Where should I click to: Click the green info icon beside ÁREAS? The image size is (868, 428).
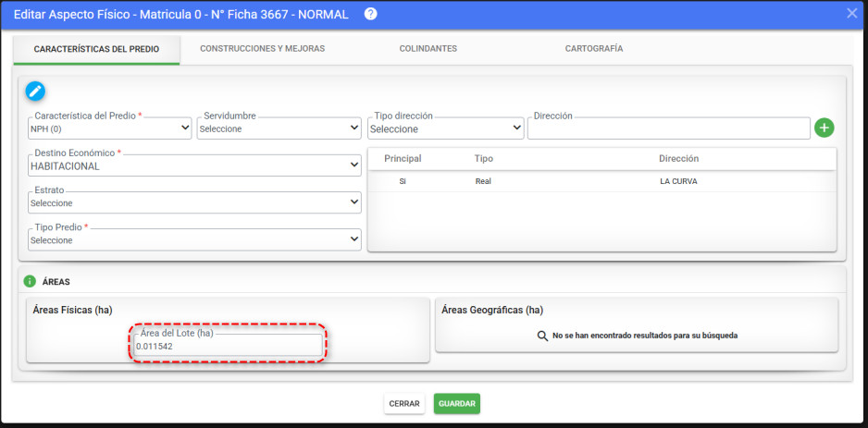[x=30, y=281]
